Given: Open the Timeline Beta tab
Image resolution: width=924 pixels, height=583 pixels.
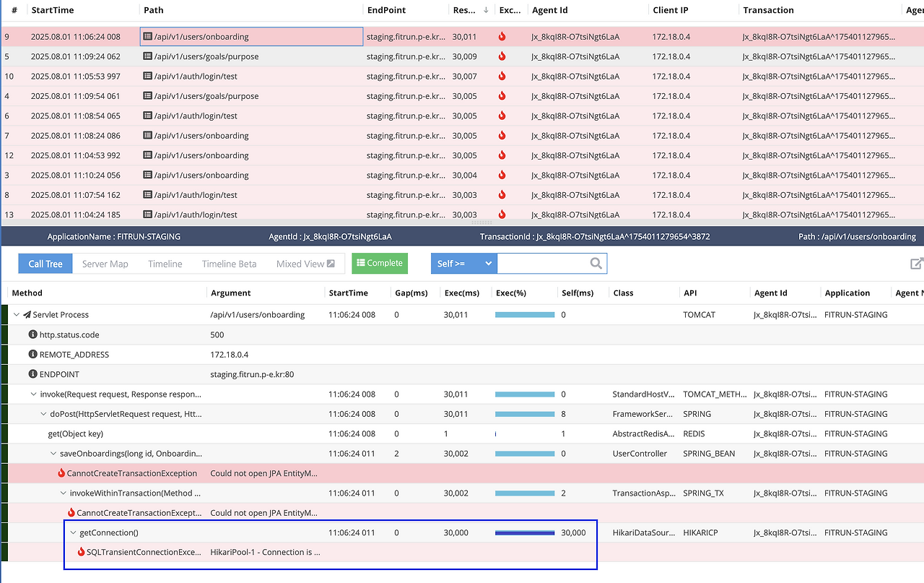Looking at the screenshot, I should click(x=230, y=264).
